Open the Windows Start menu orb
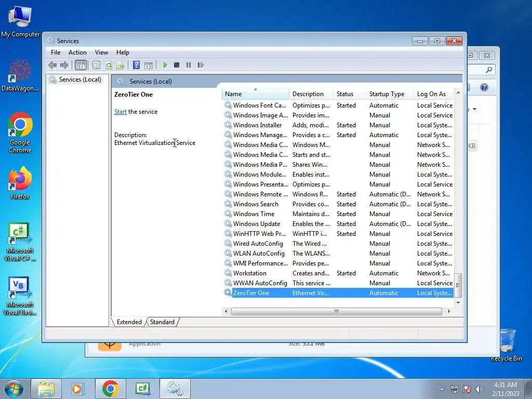 tap(14, 389)
